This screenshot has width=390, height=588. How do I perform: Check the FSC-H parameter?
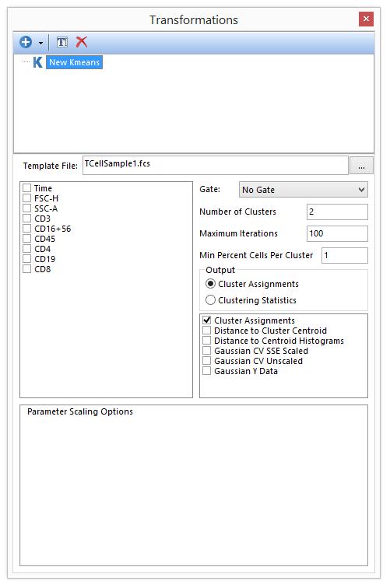point(26,198)
